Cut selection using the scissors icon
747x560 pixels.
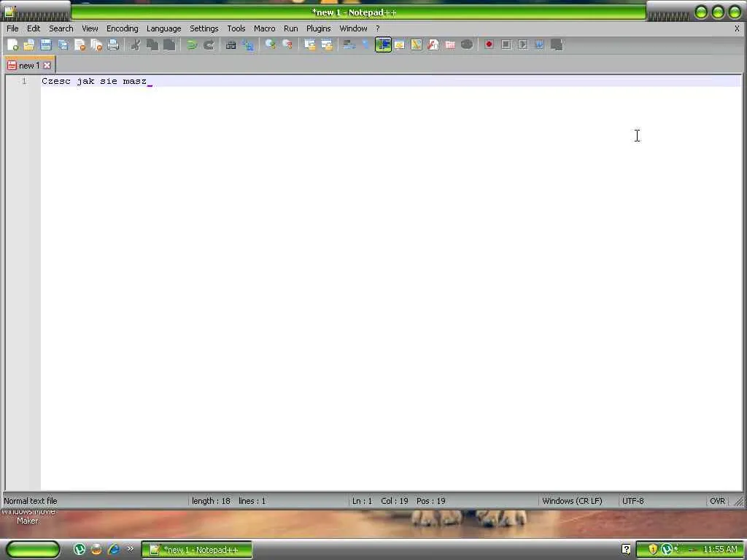136,44
